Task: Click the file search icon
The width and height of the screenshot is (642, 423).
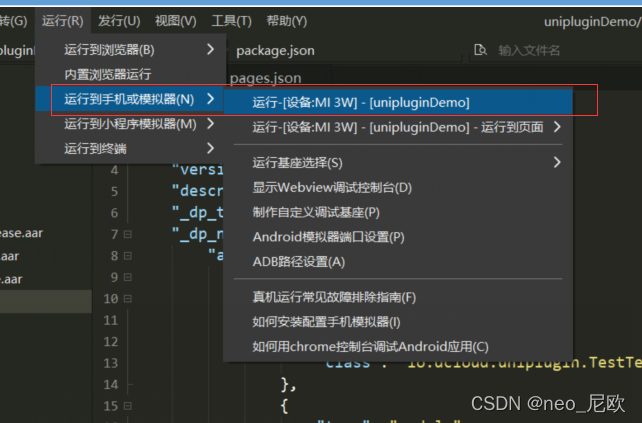Action: pyautogui.click(x=480, y=50)
